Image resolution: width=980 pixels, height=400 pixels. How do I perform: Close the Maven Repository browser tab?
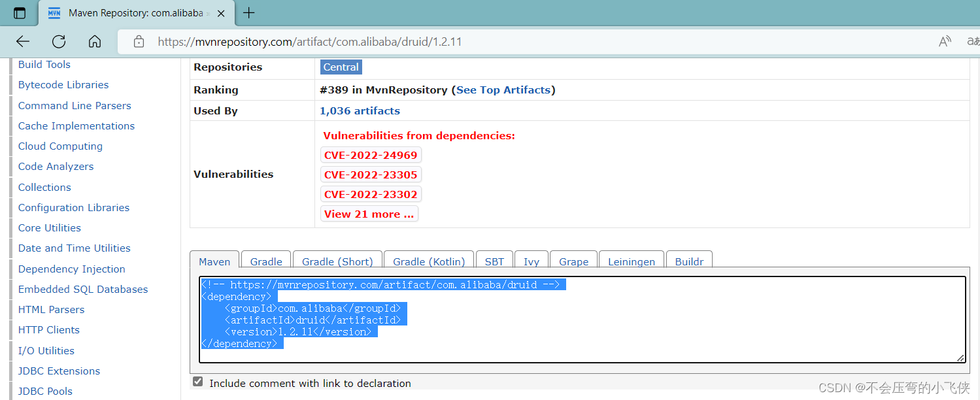coord(222,13)
